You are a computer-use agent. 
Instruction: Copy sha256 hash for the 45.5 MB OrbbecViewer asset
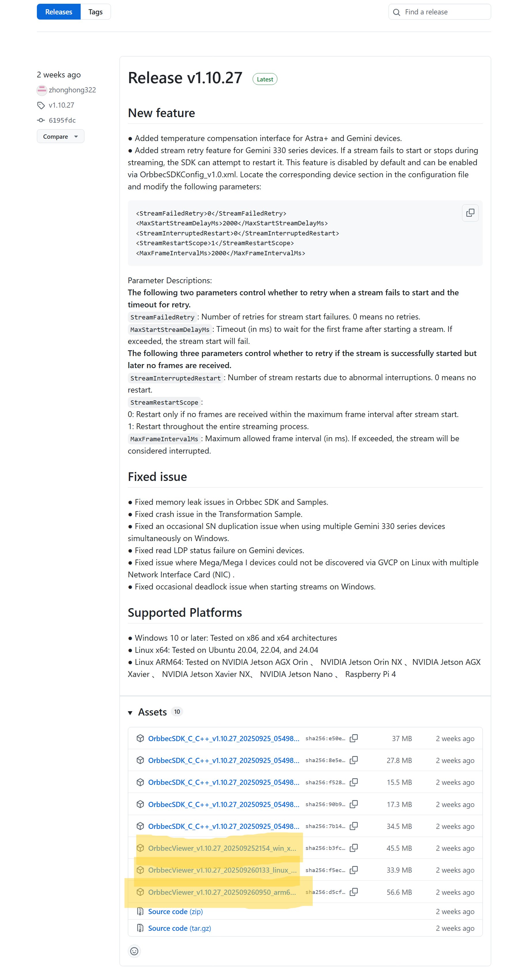point(354,848)
